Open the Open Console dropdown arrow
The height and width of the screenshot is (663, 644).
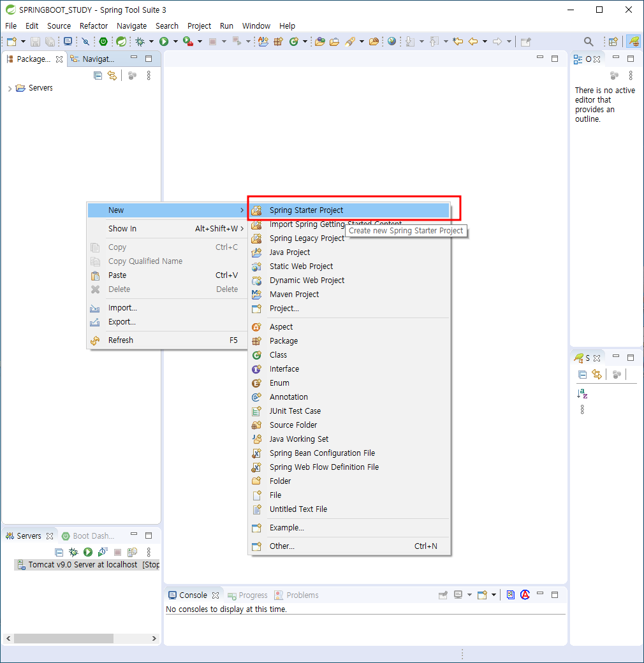tap(494, 595)
